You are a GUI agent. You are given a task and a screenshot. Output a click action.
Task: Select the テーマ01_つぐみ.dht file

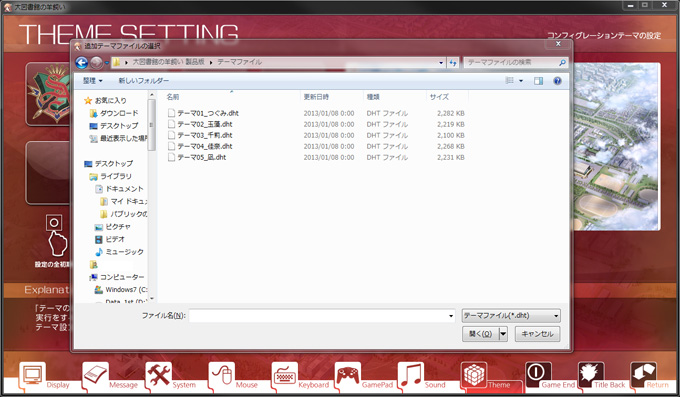(x=208, y=113)
